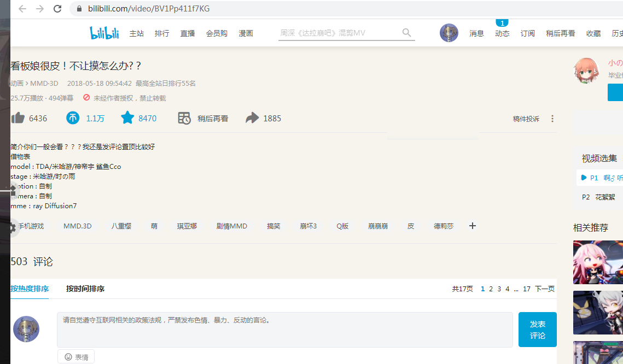Submit a comment with 发表评论 button
This screenshot has width=623, height=364.
[537, 329]
